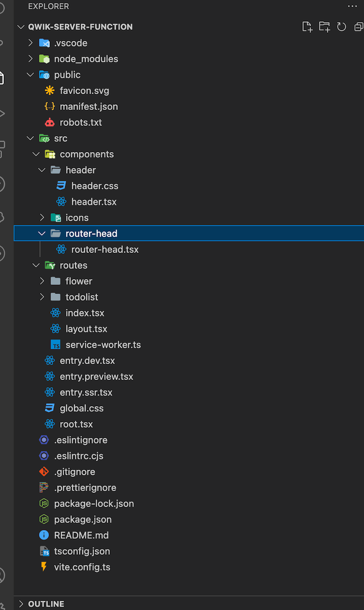Open the favicon.svg file
The width and height of the screenshot is (364, 610).
(85, 90)
